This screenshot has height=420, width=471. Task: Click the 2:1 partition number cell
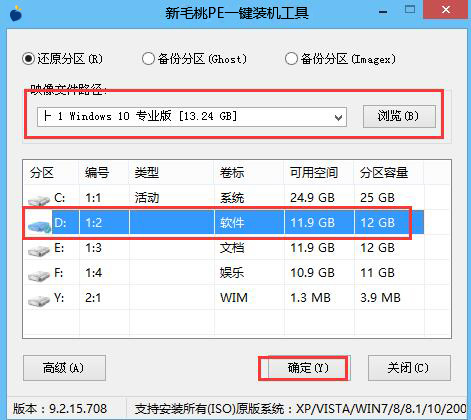tap(93, 298)
